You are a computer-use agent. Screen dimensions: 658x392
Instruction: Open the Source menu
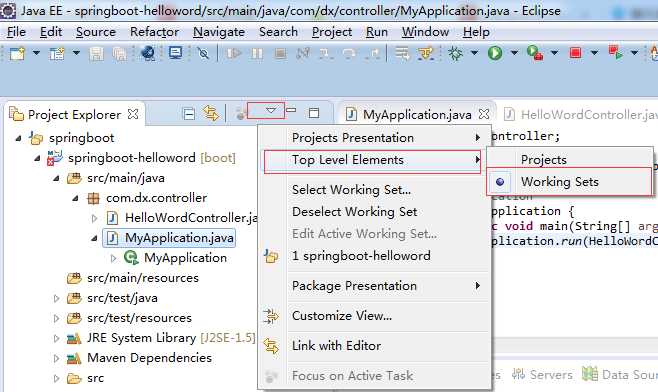click(x=96, y=32)
